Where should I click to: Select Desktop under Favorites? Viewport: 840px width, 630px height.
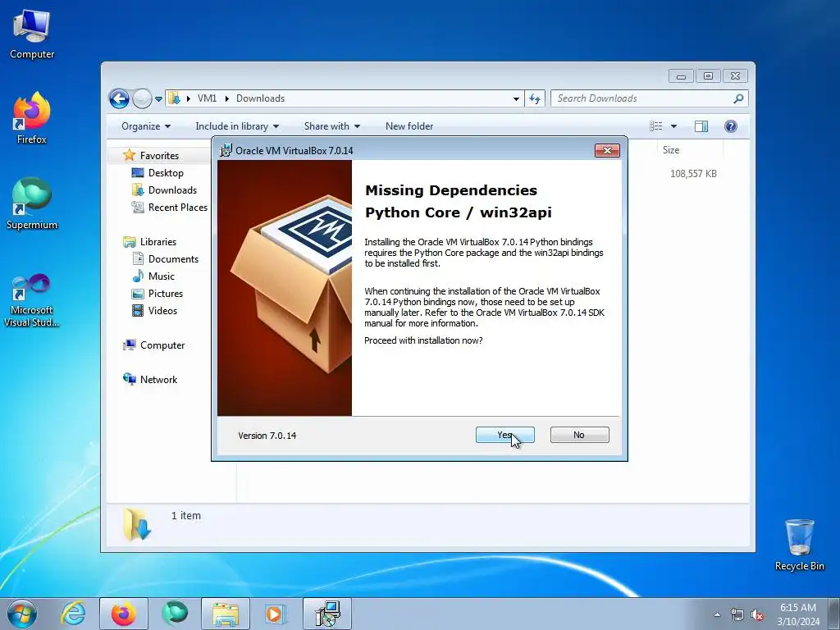point(166,173)
